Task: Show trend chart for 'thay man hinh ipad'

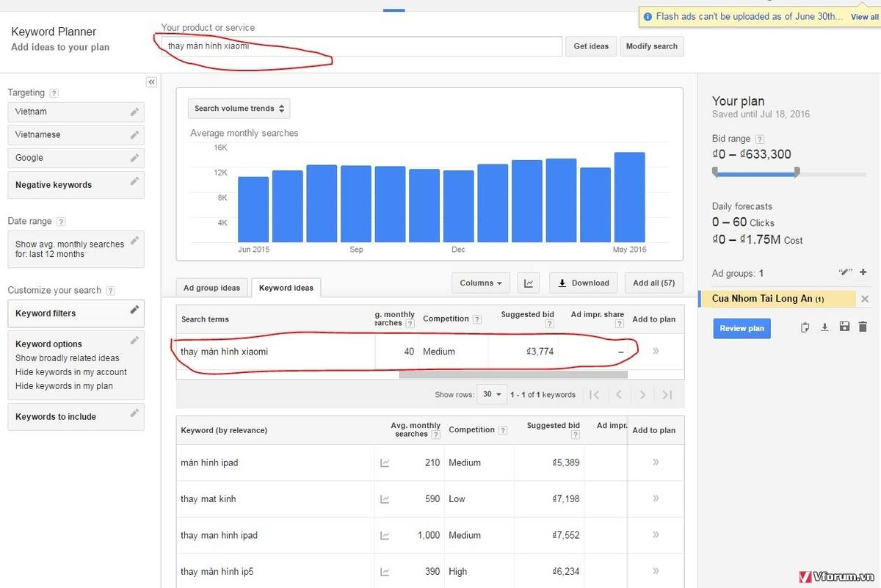Action: pyautogui.click(x=385, y=536)
